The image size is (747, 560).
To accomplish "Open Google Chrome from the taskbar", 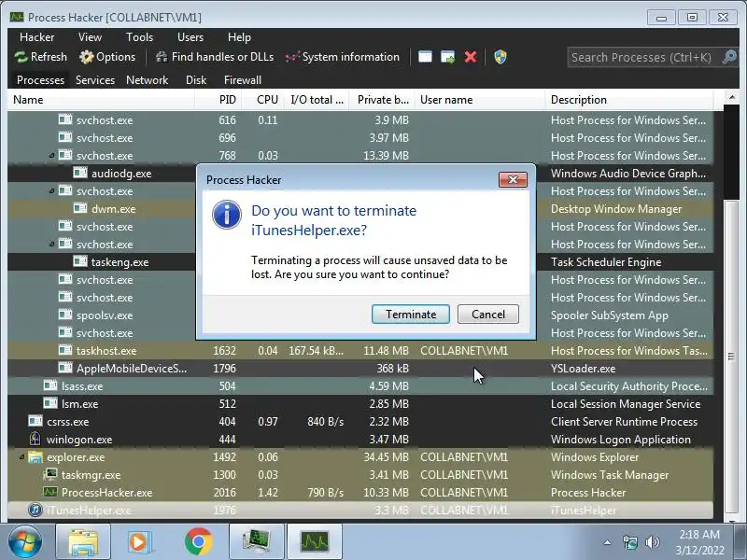I will click(198, 542).
